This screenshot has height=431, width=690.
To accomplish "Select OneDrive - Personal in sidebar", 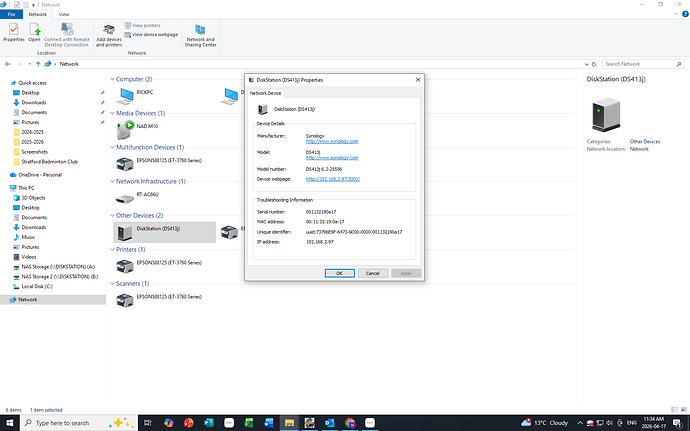I will click(40, 175).
